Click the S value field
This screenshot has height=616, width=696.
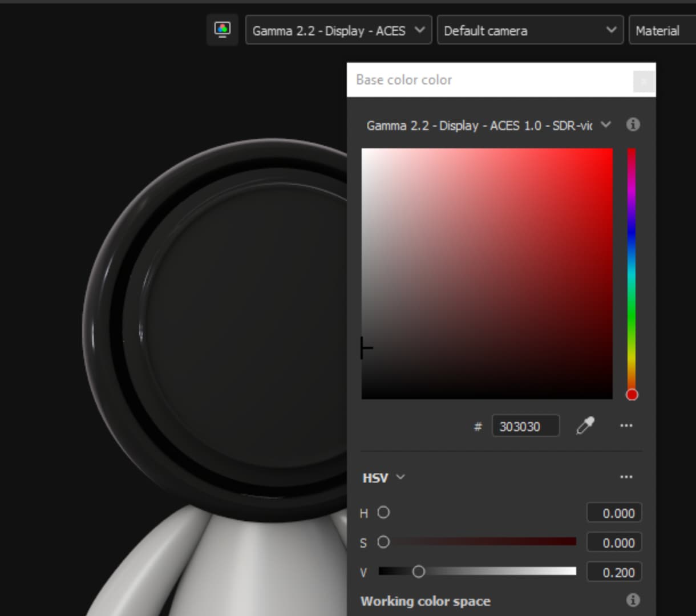click(x=614, y=542)
